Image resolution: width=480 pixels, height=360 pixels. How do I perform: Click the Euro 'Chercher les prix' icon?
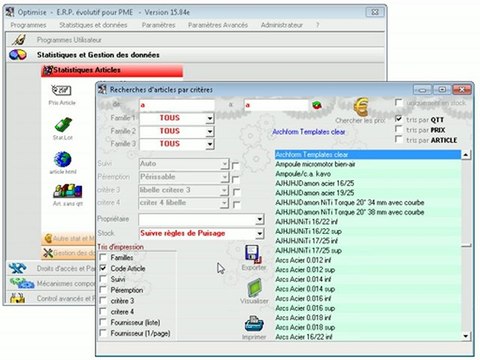(360, 107)
